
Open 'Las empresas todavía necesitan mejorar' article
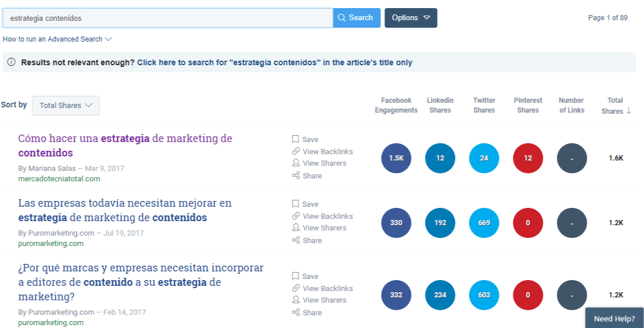point(125,210)
